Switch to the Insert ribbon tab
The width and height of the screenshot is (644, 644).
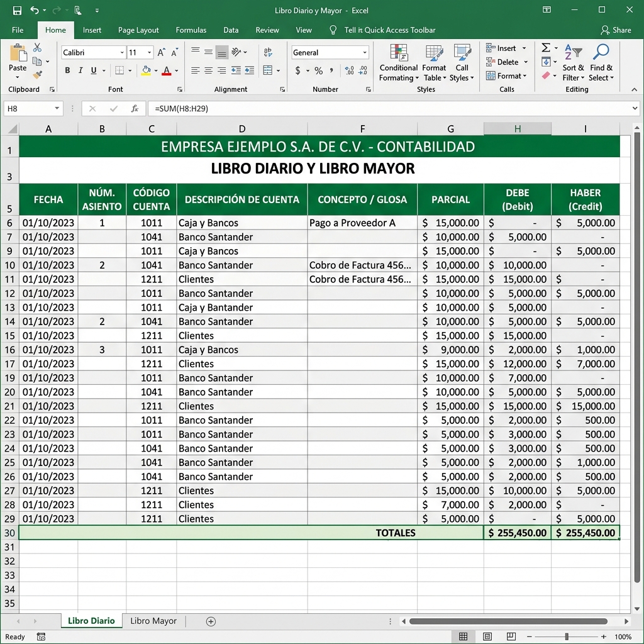click(92, 30)
